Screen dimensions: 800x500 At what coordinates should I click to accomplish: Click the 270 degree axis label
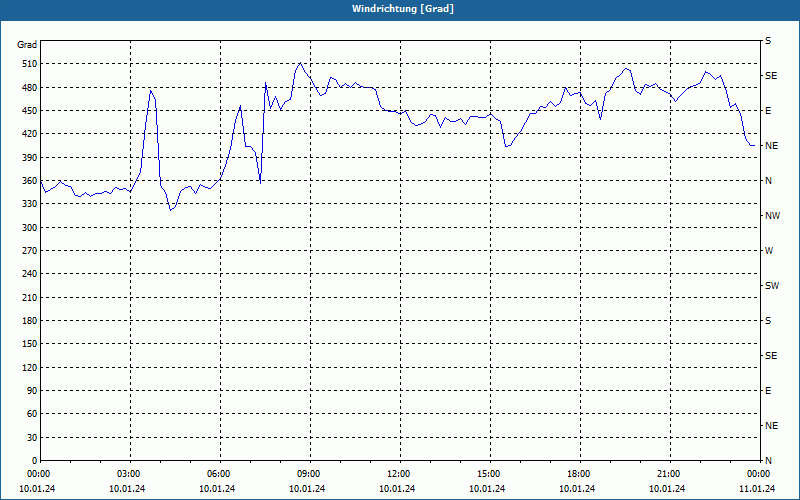tap(30, 251)
